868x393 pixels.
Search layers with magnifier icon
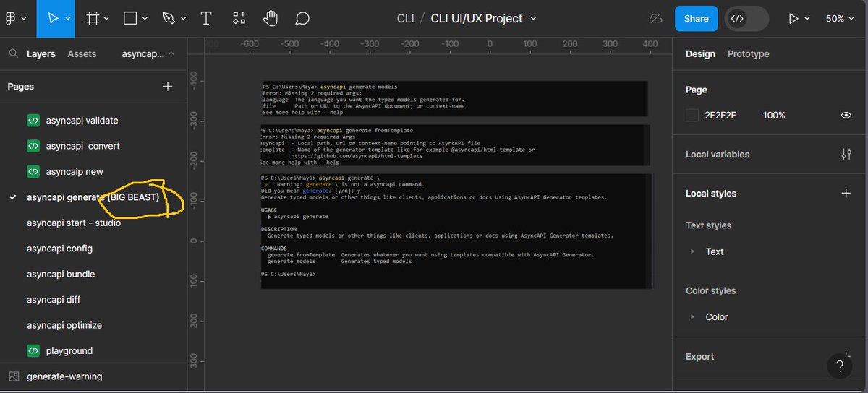click(x=13, y=53)
